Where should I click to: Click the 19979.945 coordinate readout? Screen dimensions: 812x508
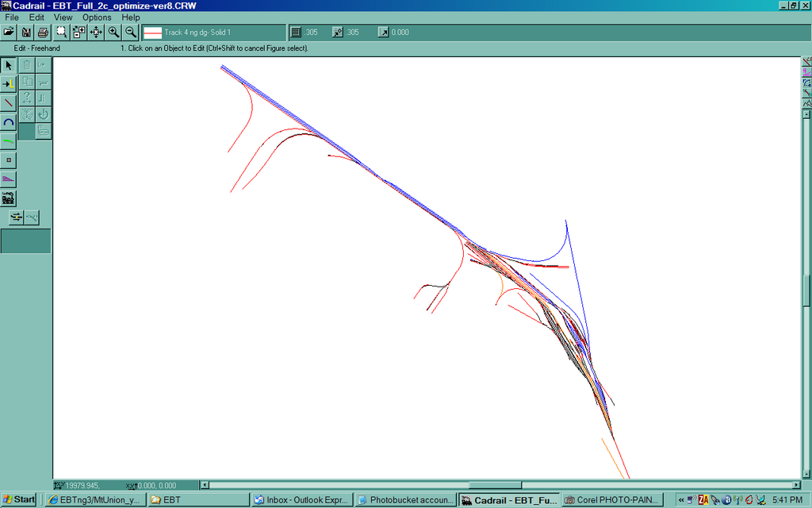(x=82, y=486)
